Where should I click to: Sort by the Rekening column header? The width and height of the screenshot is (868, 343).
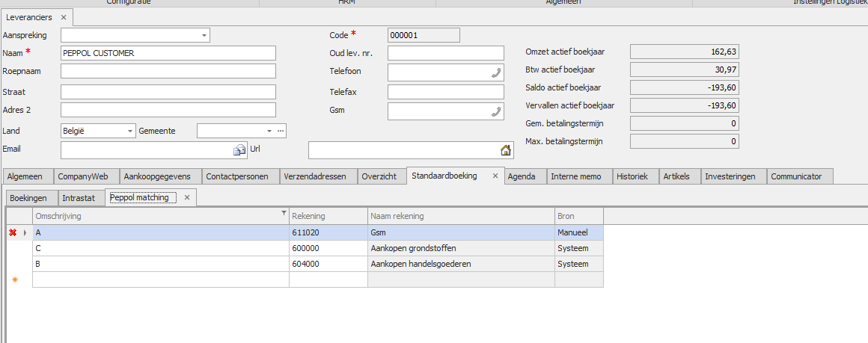[328, 216]
